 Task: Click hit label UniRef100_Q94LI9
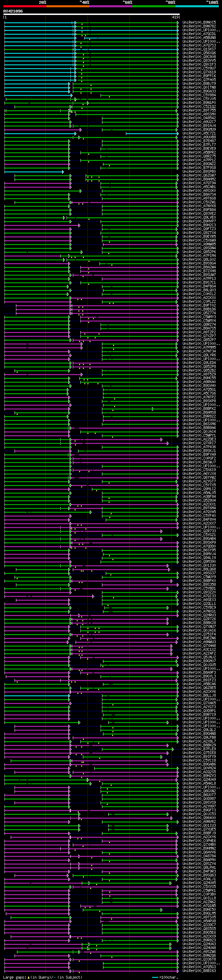coord(199,558)
